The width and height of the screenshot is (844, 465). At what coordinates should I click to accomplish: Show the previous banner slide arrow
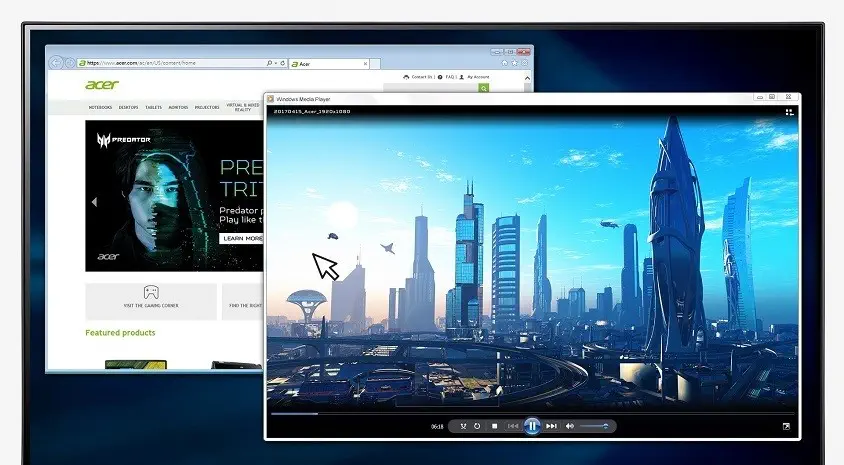pyautogui.click(x=95, y=202)
